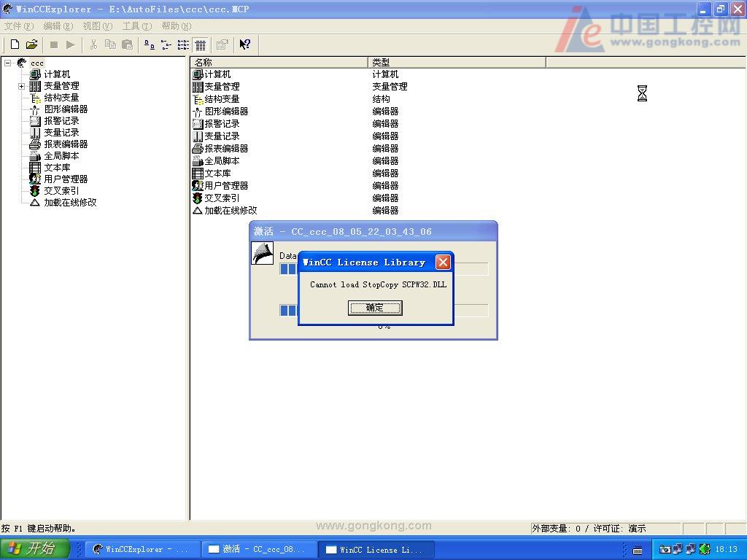Switch to details view
The image size is (747, 560).
pyautogui.click(x=201, y=44)
